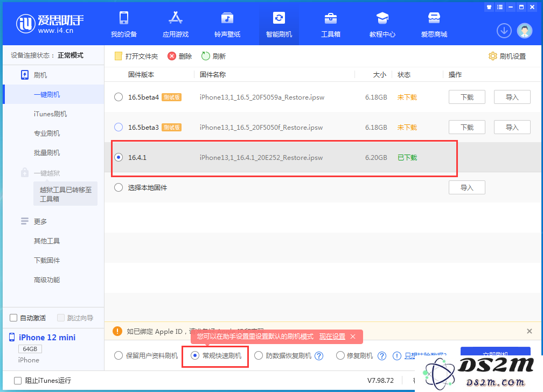Open 高级功能 in the sidebar
The height and width of the screenshot is (392, 543).
[x=47, y=280]
